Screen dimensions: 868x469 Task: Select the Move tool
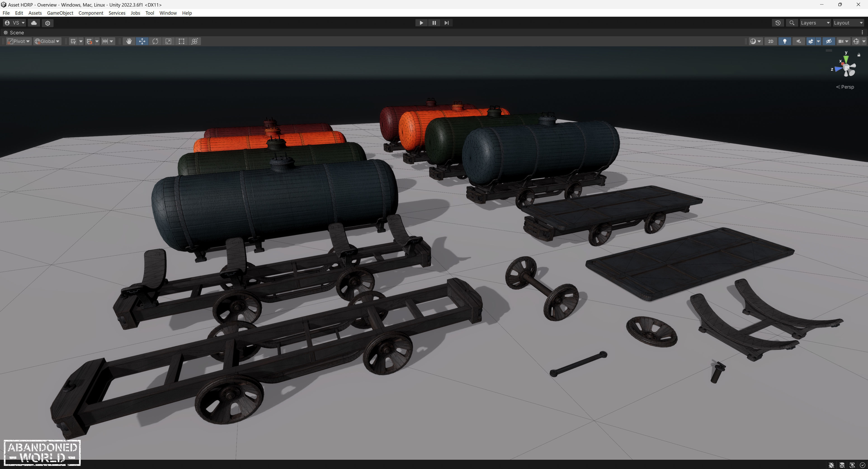tap(142, 41)
